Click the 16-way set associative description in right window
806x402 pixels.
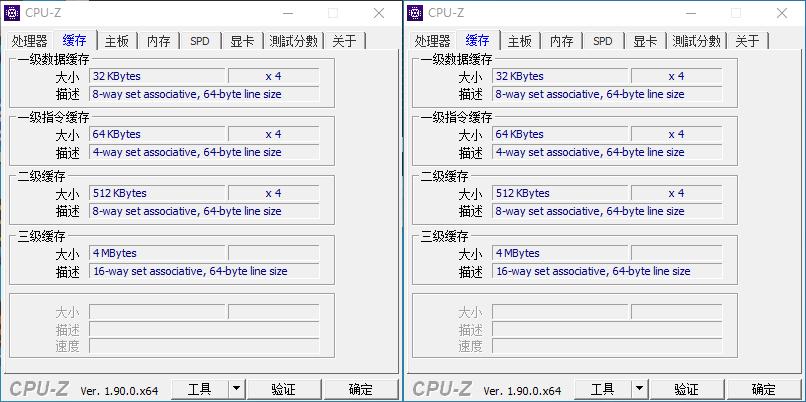(x=607, y=271)
